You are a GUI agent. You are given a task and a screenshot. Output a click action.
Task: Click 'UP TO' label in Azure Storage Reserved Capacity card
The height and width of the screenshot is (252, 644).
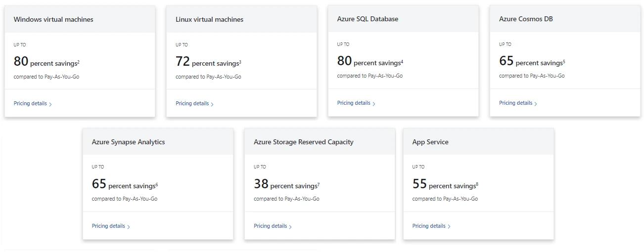pos(260,167)
